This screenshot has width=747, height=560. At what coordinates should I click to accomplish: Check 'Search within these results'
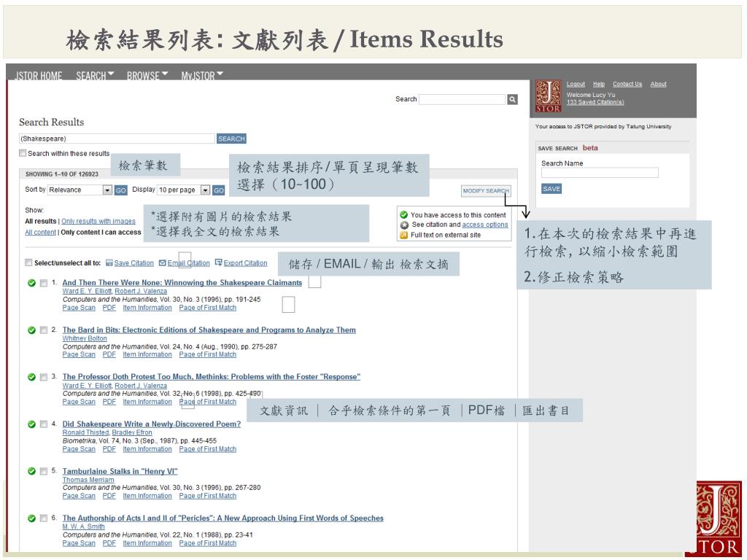pyautogui.click(x=23, y=153)
